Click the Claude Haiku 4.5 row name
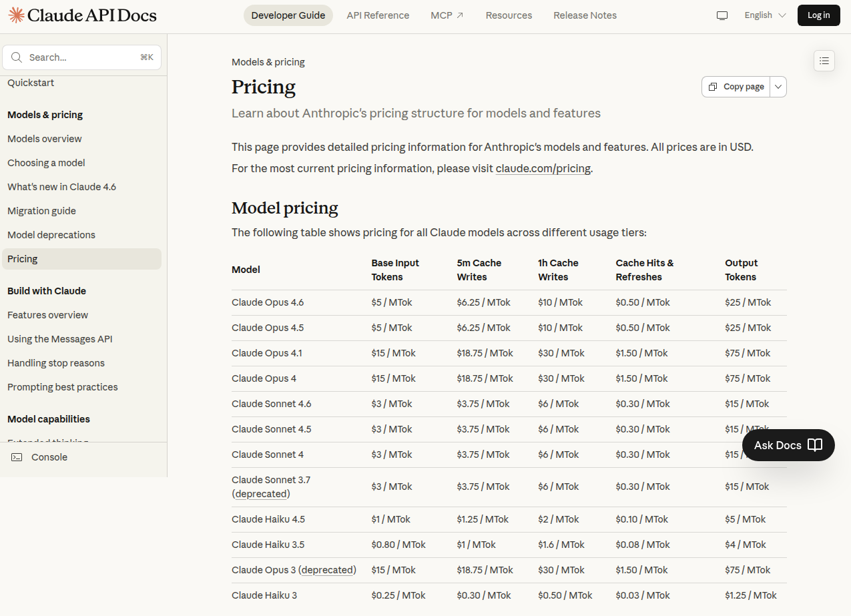 point(268,519)
